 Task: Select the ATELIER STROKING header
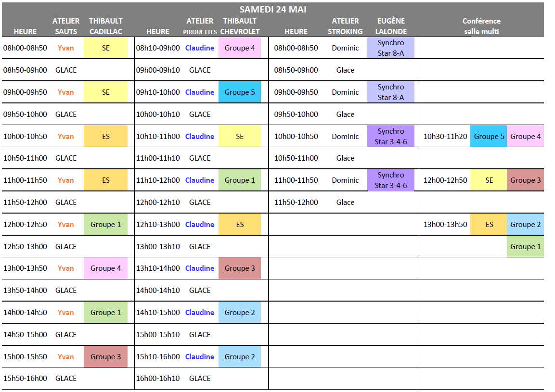(x=345, y=26)
